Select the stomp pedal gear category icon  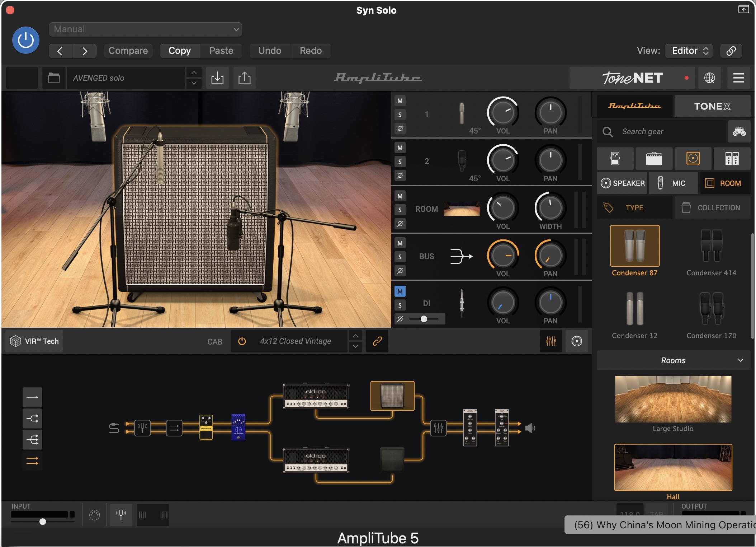pos(615,158)
